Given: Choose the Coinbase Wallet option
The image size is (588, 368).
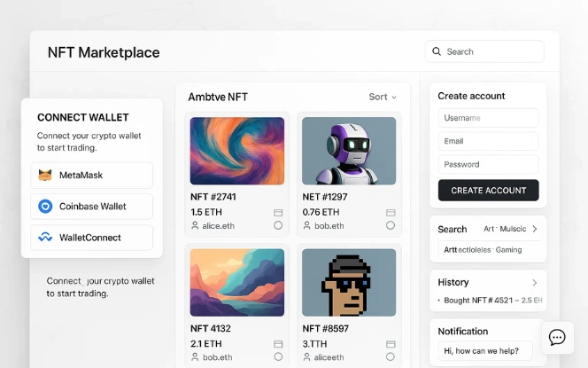Looking at the screenshot, I should [x=91, y=207].
